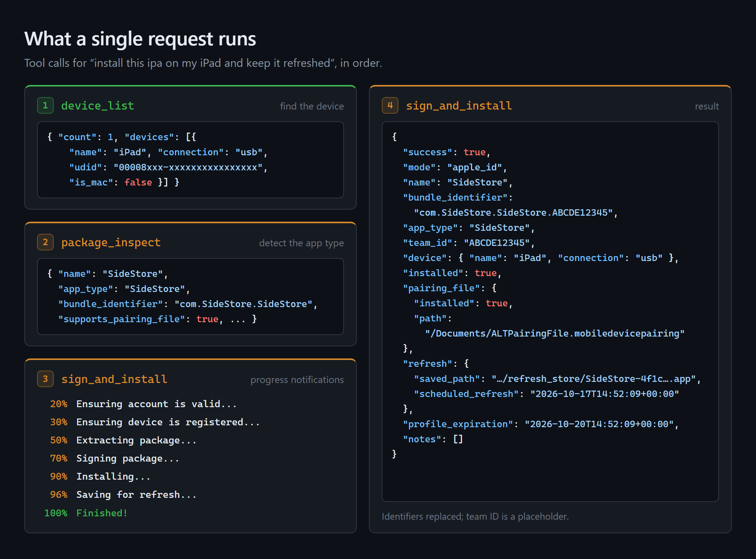Click the 'detect the app type' caption
The image size is (756, 559).
click(301, 243)
